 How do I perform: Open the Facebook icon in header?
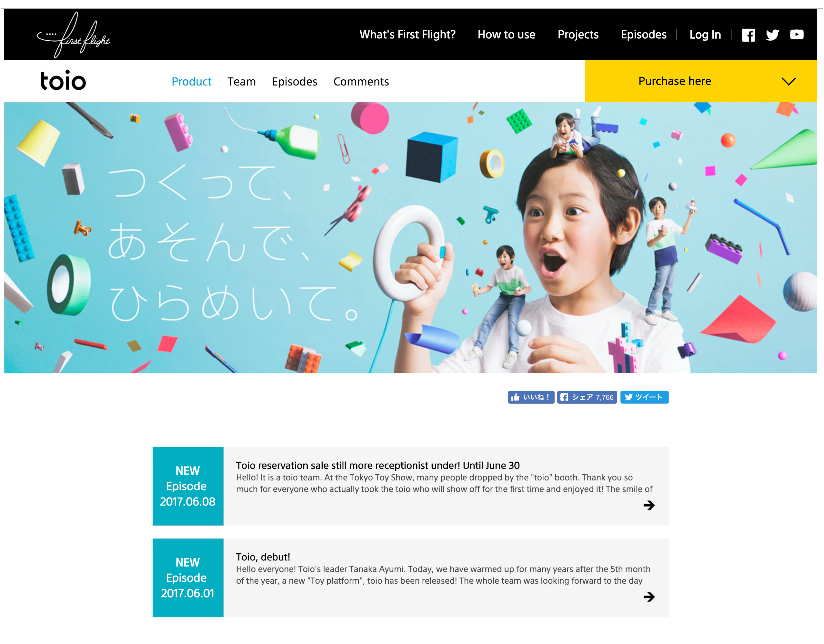(x=748, y=35)
